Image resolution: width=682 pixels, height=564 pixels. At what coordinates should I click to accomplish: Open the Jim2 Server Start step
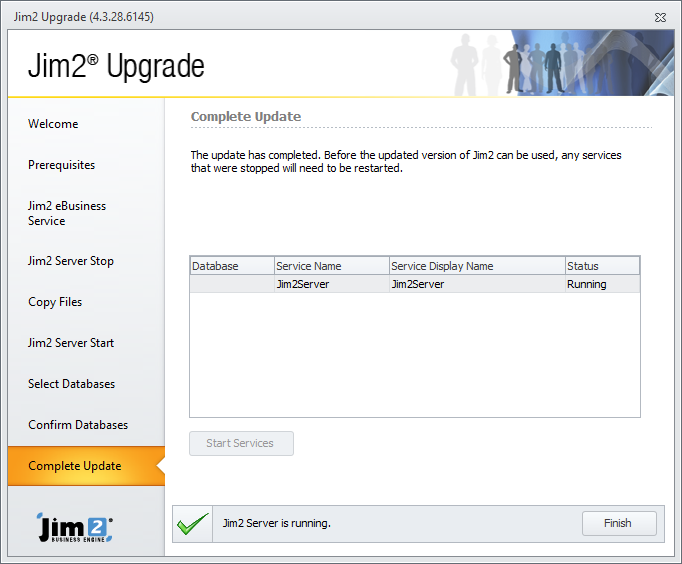(70, 343)
